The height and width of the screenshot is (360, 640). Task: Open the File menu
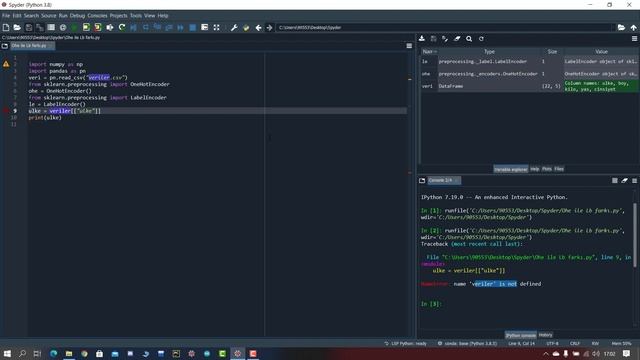6,16
